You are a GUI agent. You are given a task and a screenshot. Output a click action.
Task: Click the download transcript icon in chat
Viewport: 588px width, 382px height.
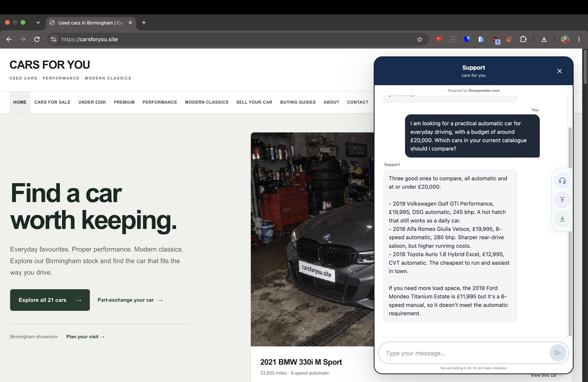pos(562,219)
